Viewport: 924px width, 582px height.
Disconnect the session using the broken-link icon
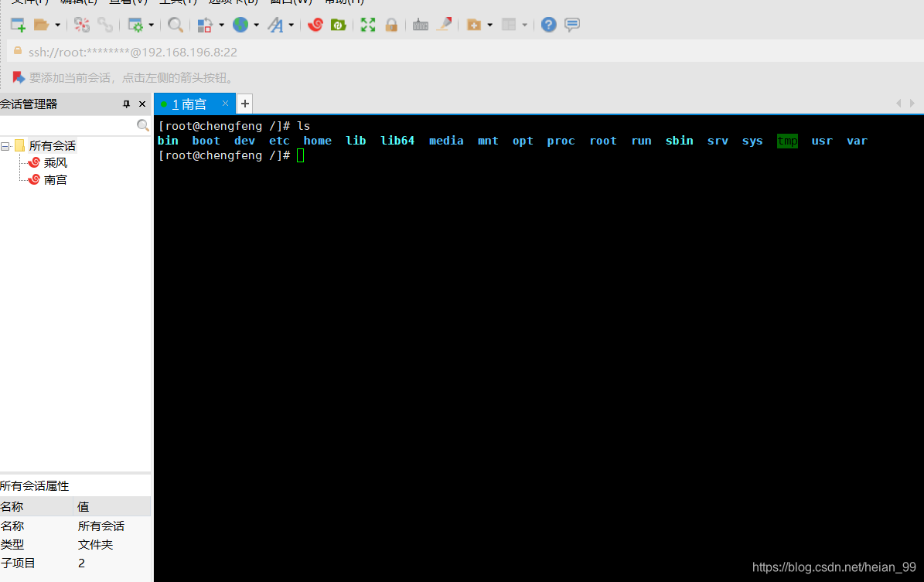pos(82,25)
